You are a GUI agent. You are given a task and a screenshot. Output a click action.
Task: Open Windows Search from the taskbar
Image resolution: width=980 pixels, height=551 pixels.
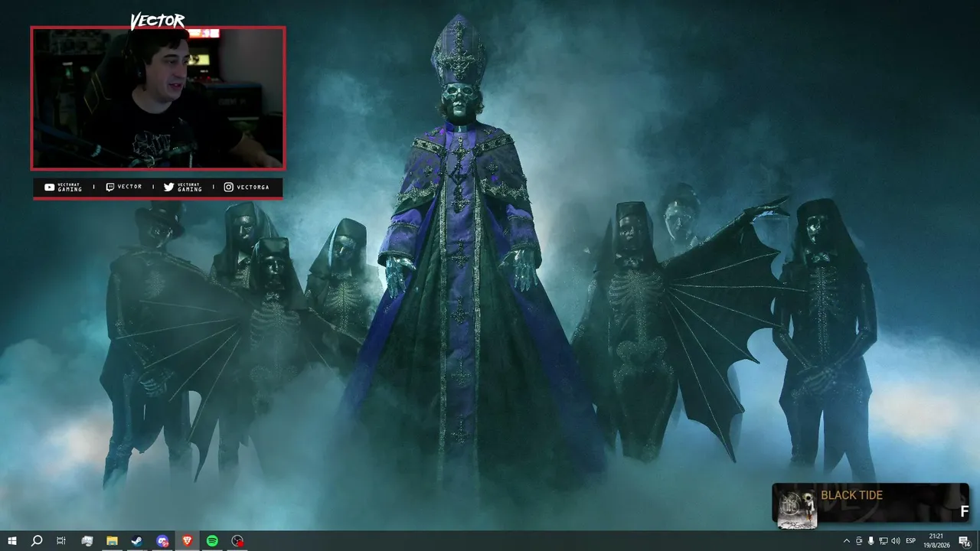(x=37, y=541)
